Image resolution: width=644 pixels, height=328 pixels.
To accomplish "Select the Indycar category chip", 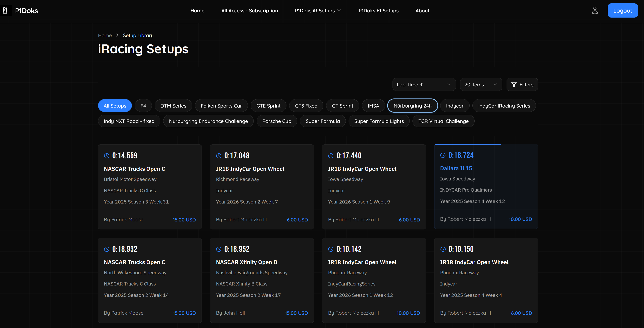I will click(x=454, y=106).
